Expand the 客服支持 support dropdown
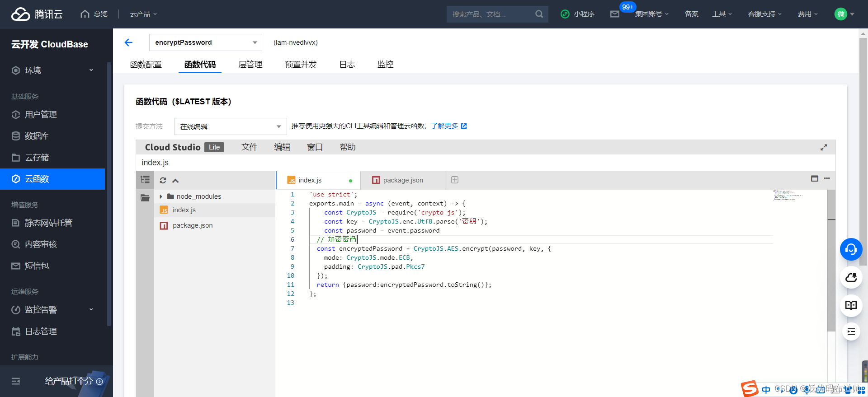 click(x=765, y=14)
